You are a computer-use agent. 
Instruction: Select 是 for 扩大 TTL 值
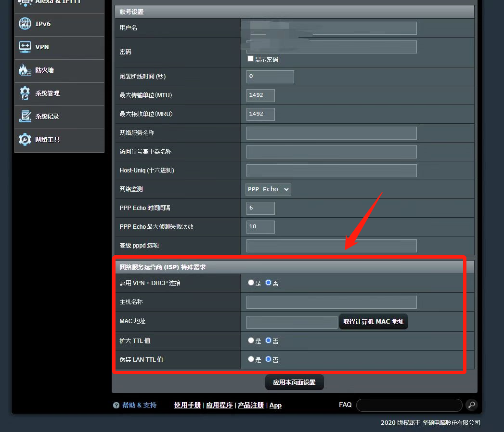coord(251,340)
